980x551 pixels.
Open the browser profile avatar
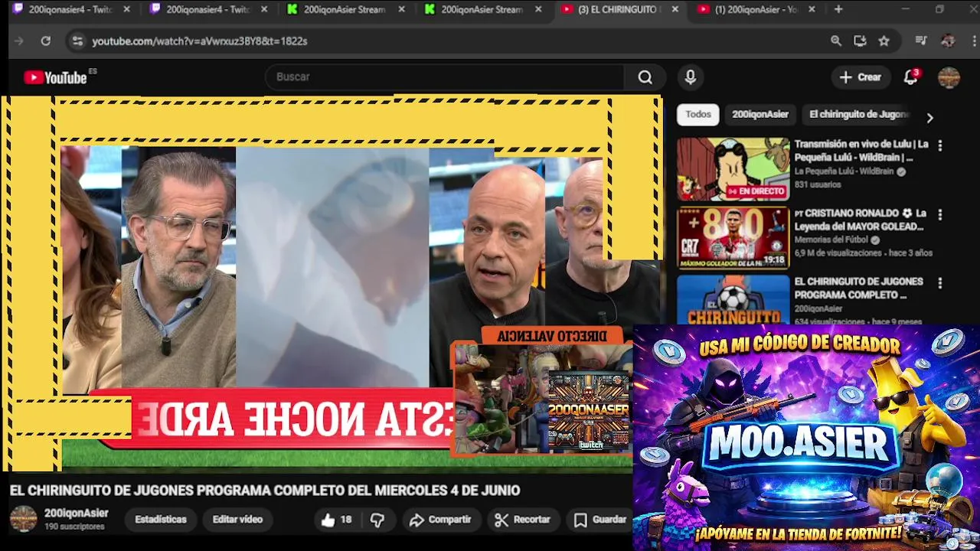coord(948,41)
